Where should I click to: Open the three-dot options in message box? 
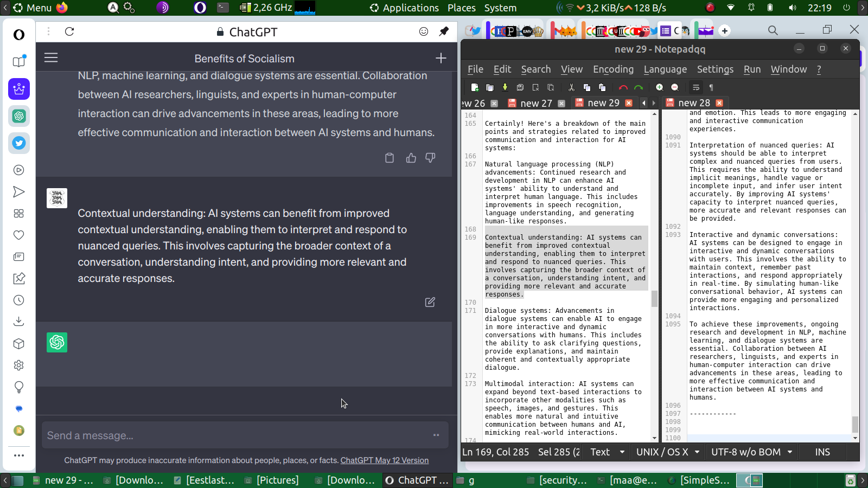436,435
